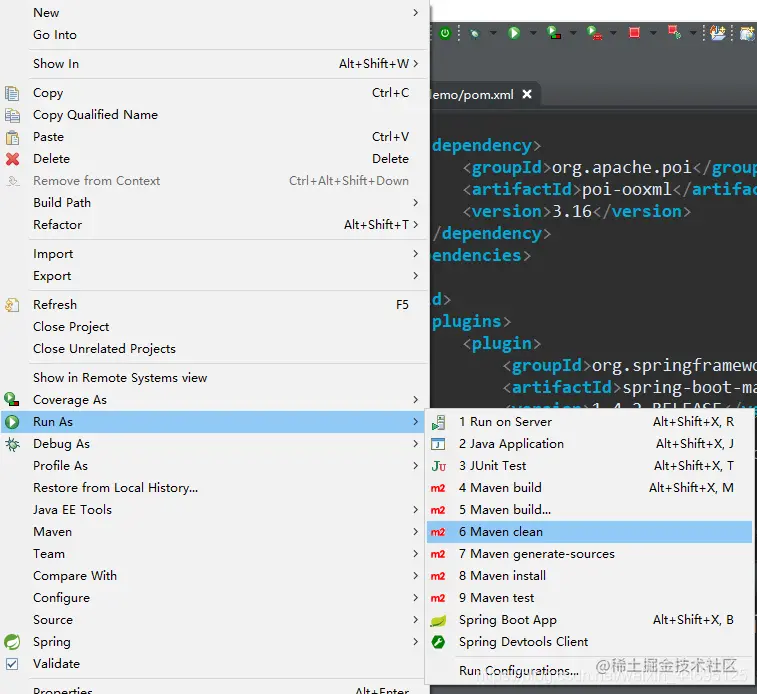
Task: Open the Coverage toolbar dropdown arrow
Action: [x=573, y=33]
